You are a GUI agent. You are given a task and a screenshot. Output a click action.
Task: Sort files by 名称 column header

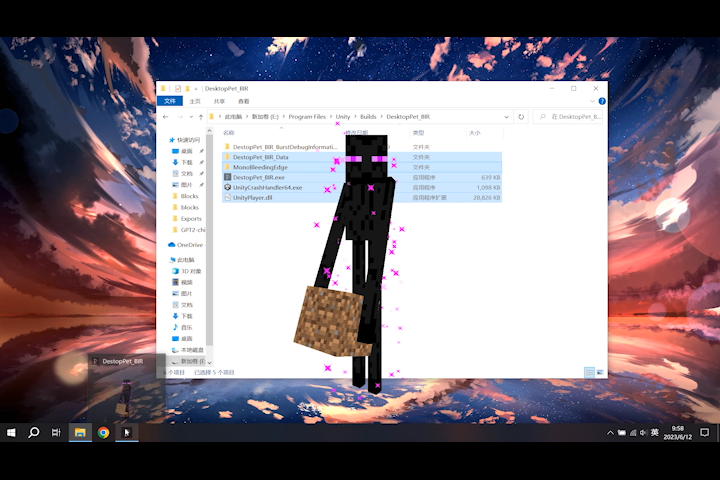tap(229, 133)
